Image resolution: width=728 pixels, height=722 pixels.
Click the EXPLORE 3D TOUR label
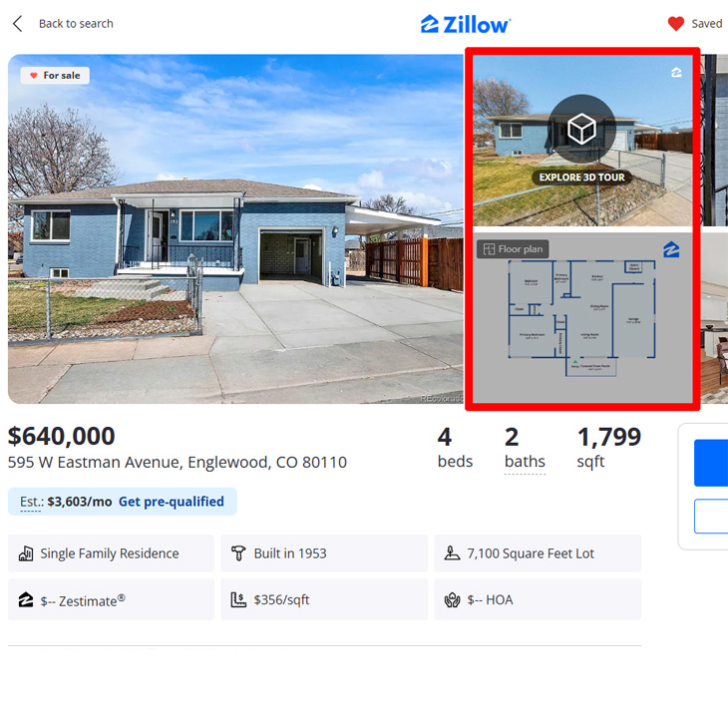tap(581, 178)
